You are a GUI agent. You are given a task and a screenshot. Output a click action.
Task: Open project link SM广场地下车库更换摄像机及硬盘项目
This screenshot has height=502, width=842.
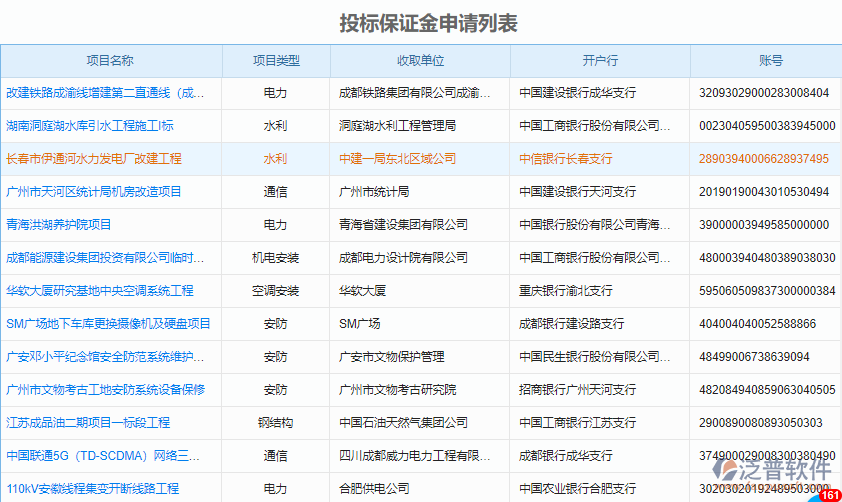point(108,324)
